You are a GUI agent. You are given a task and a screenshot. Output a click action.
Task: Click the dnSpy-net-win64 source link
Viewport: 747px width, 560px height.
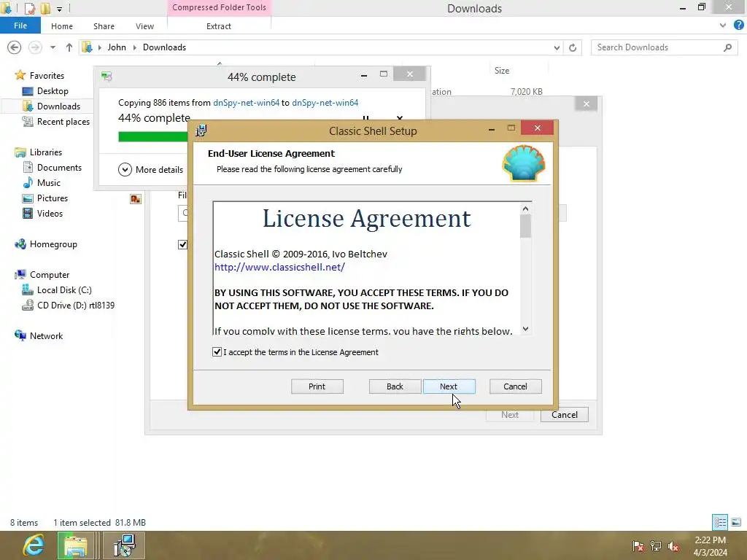click(x=246, y=102)
